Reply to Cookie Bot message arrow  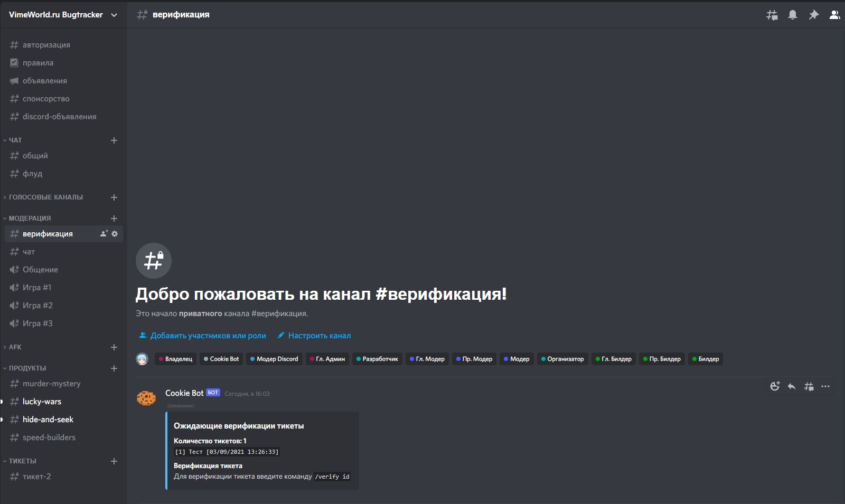(792, 386)
